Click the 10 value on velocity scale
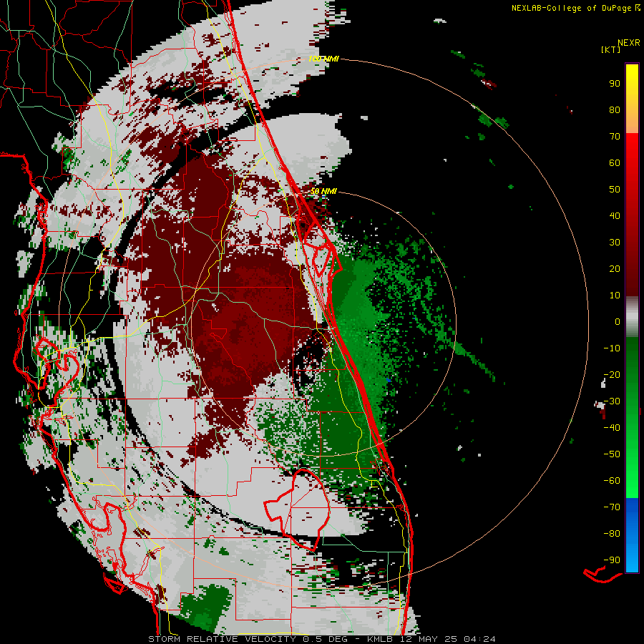The image size is (644, 644). 615,296
